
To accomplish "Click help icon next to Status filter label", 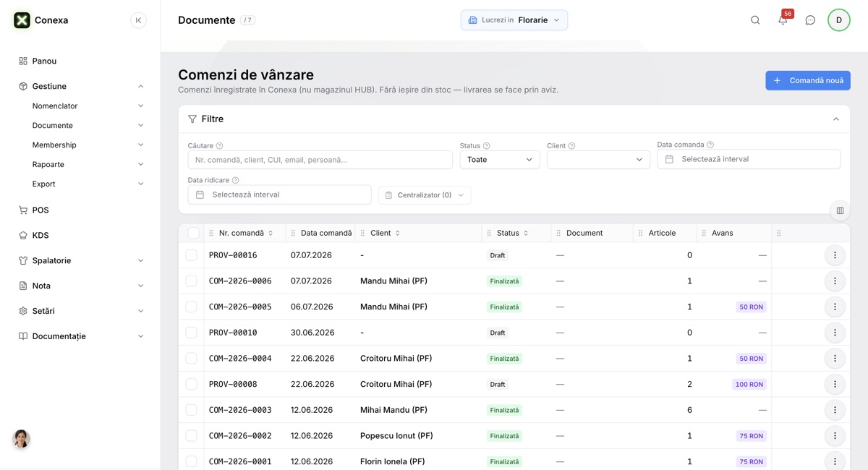I will click(486, 146).
